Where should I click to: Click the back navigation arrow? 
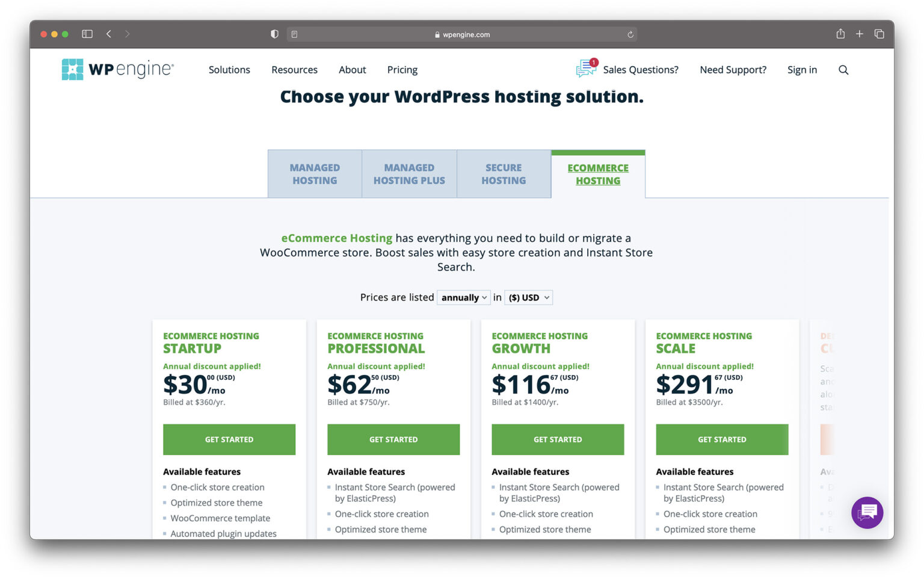point(109,34)
